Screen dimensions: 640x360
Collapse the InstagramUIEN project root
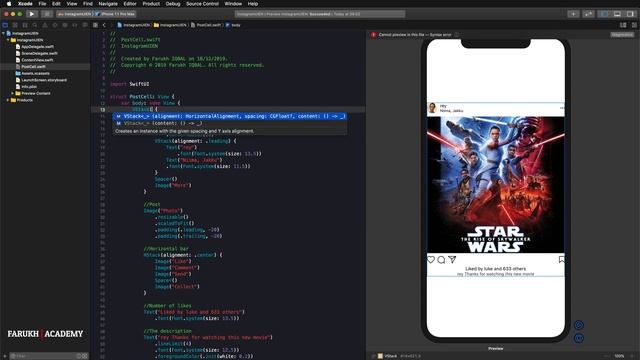4,33
